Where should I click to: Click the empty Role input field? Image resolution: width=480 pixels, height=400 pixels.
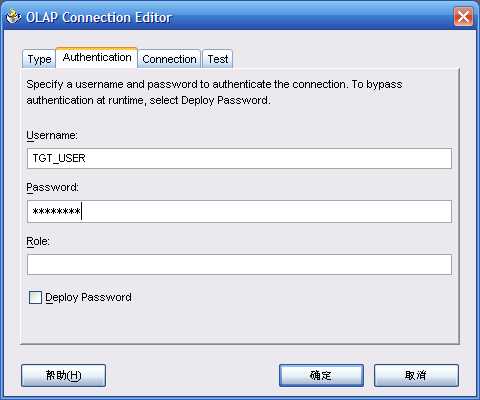click(x=239, y=265)
